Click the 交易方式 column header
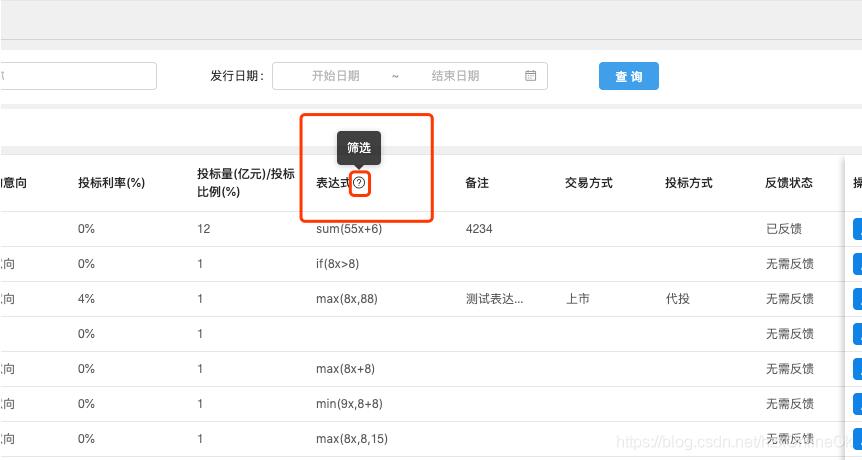The width and height of the screenshot is (862, 460). pyautogui.click(x=588, y=182)
